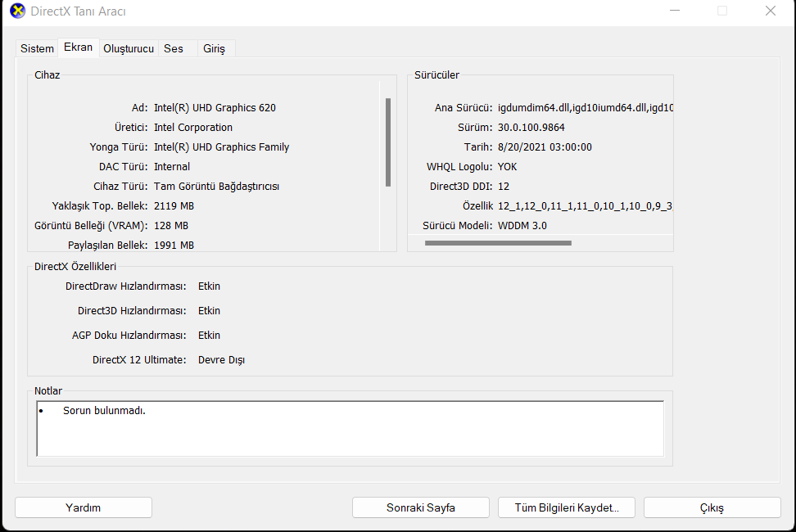Click the Ana Sürücü value 'igdumdim64.dll'
This screenshot has height=532, width=796.
click(534, 107)
